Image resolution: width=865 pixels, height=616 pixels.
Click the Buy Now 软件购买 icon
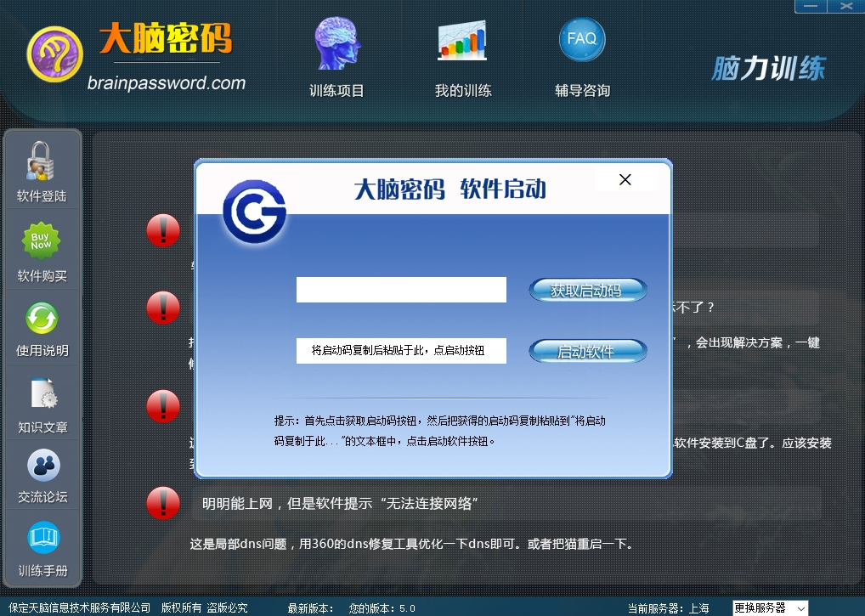pyautogui.click(x=41, y=241)
